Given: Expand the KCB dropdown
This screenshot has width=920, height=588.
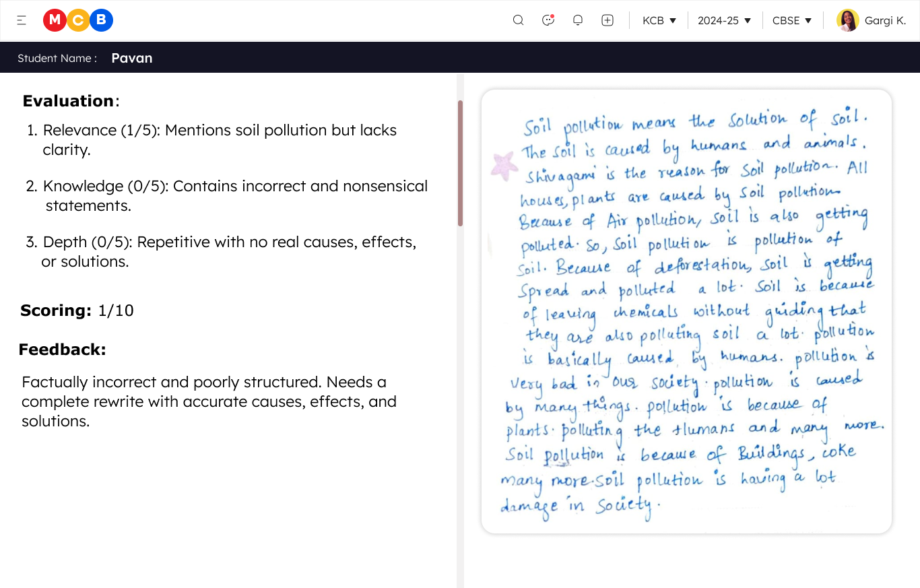Looking at the screenshot, I should (659, 21).
